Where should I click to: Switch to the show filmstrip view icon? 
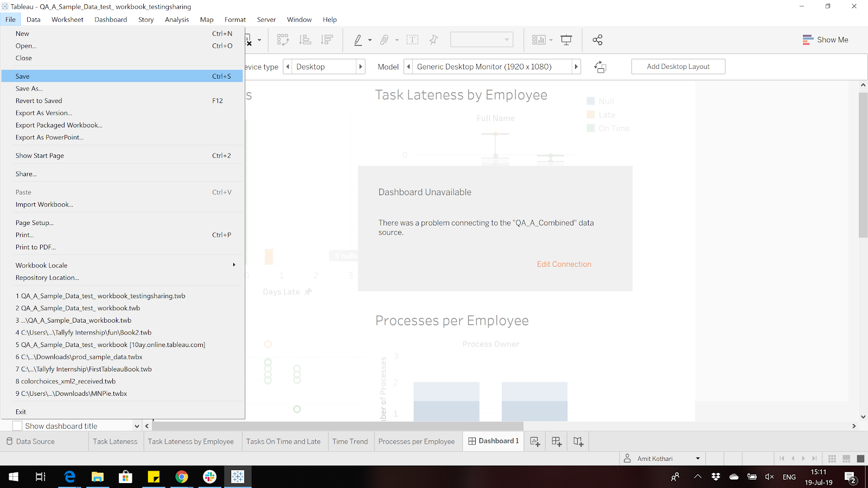846,459
